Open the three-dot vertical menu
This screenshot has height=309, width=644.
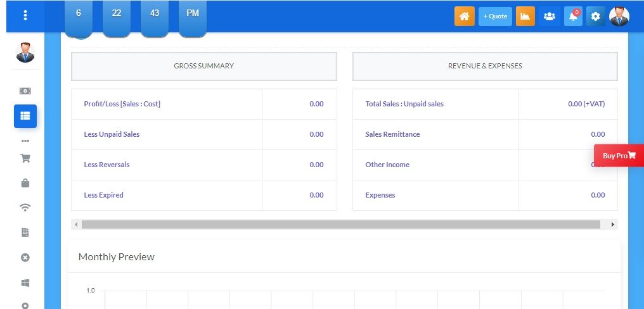click(25, 15)
